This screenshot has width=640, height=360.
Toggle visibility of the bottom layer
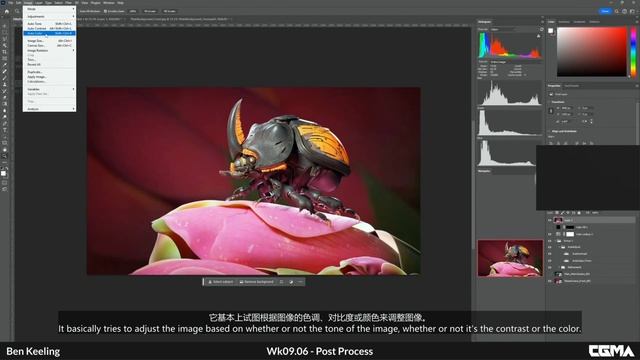click(x=549, y=281)
